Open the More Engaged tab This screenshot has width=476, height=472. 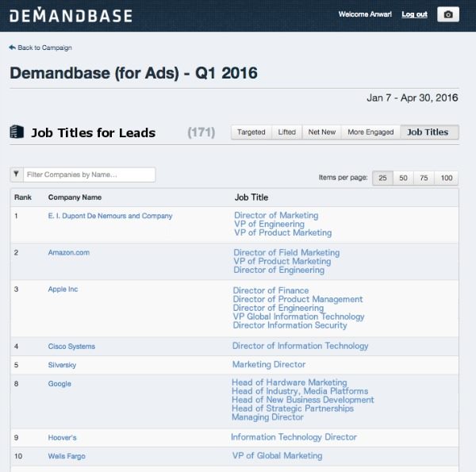[x=370, y=132]
